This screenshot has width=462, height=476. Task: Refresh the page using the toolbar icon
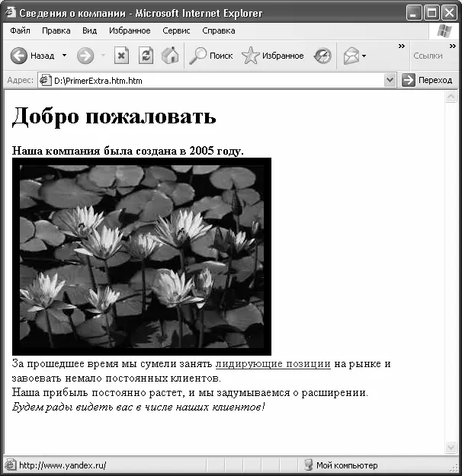(146, 56)
